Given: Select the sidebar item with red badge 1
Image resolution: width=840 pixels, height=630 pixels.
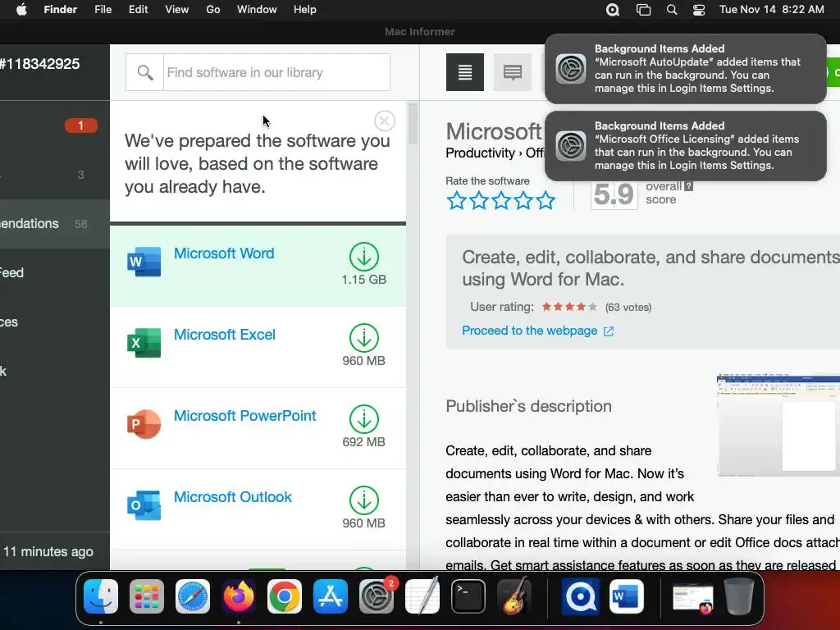Looking at the screenshot, I should tap(55, 126).
